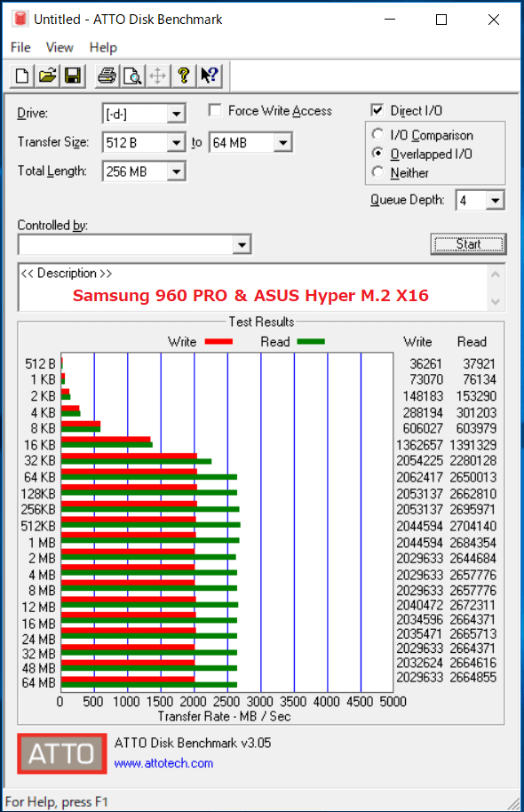Open Print Preview toolbar icon
Screen dimensions: 524x812
[x=132, y=76]
